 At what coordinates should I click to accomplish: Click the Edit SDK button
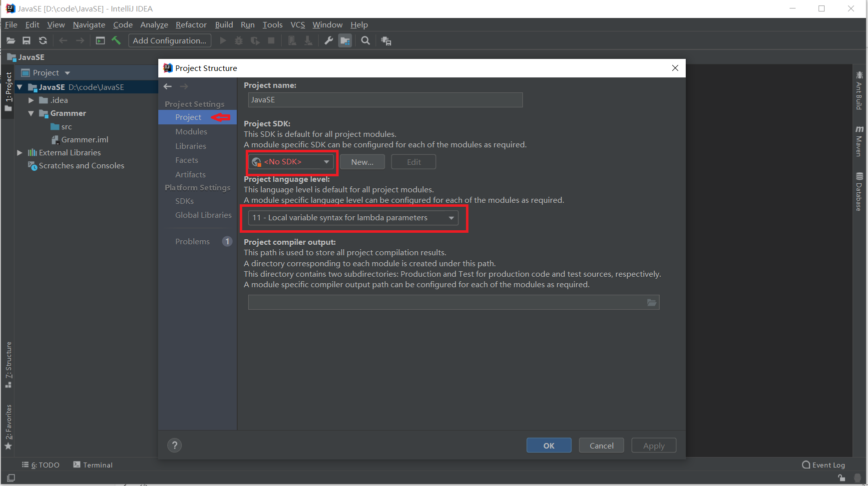[x=414, y=162]
